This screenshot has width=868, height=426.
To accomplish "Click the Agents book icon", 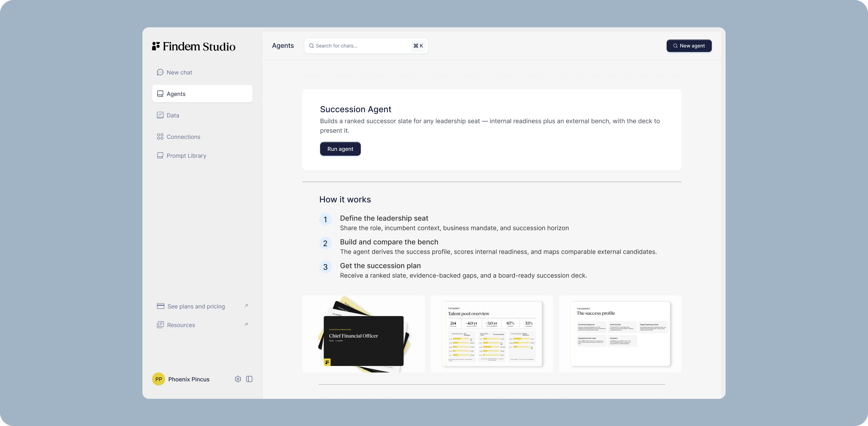I will pos(160,94).
